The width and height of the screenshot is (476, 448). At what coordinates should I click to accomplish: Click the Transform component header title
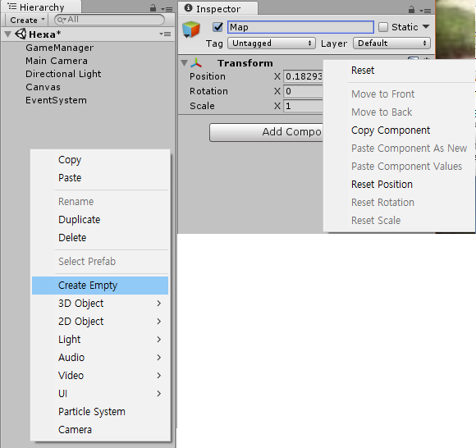point(245,63)
